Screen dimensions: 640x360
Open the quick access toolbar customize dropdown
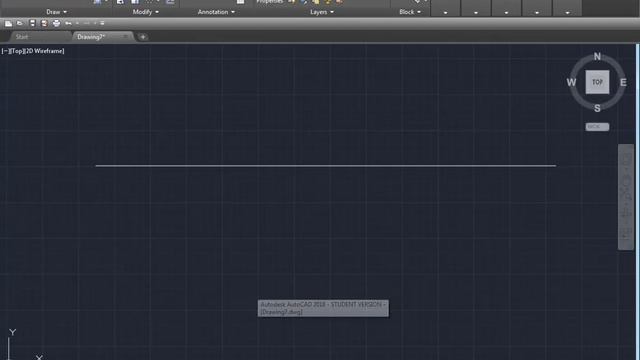[102, 23]
